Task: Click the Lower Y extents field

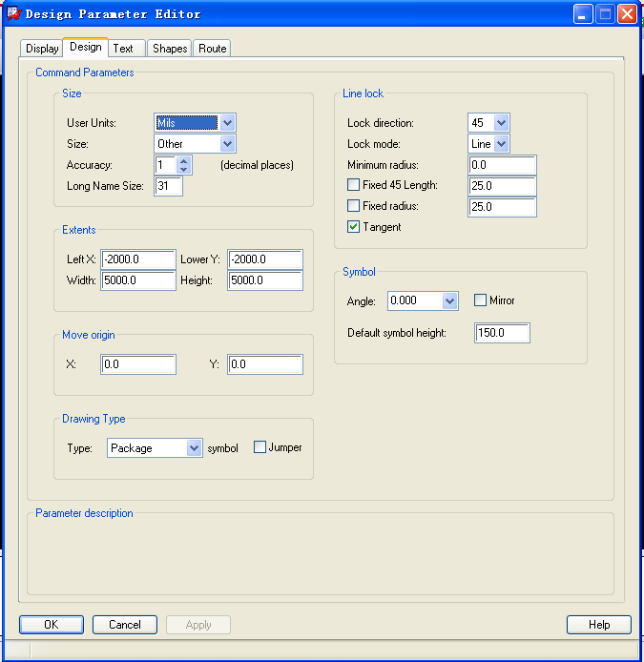Action: click(x=265, y=259)
